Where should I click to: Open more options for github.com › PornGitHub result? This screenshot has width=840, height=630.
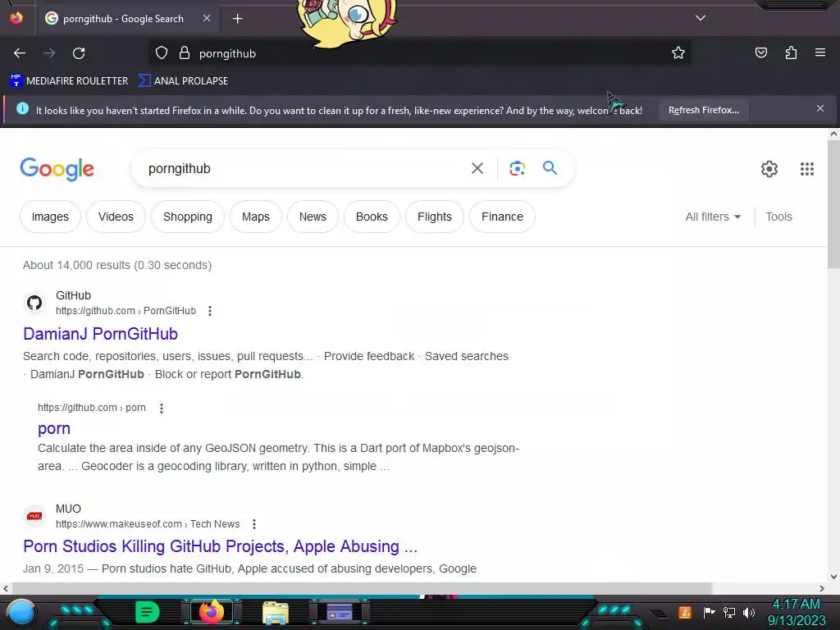(x=210, y=311)
